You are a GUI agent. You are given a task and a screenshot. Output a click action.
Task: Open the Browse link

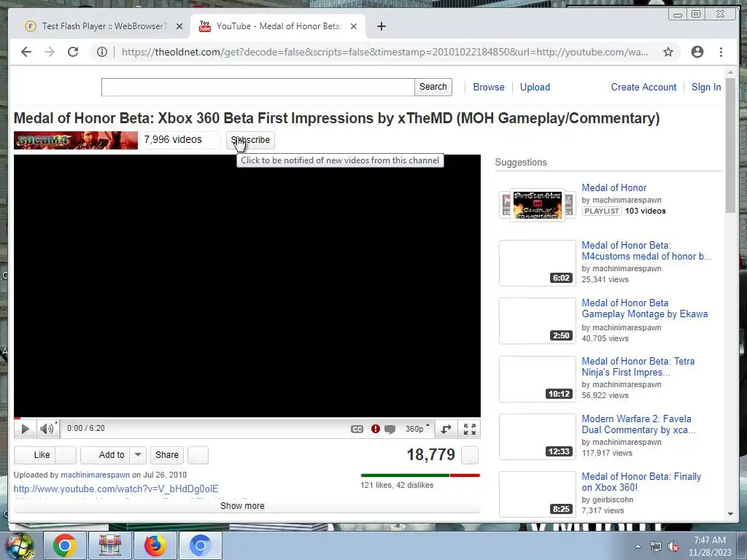pos(489,87)
